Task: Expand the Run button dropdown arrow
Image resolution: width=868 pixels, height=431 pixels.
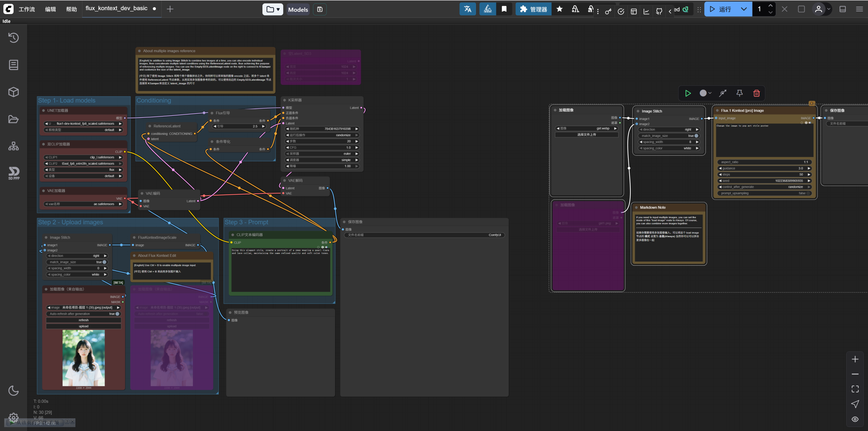Action: tap(744, 9)
